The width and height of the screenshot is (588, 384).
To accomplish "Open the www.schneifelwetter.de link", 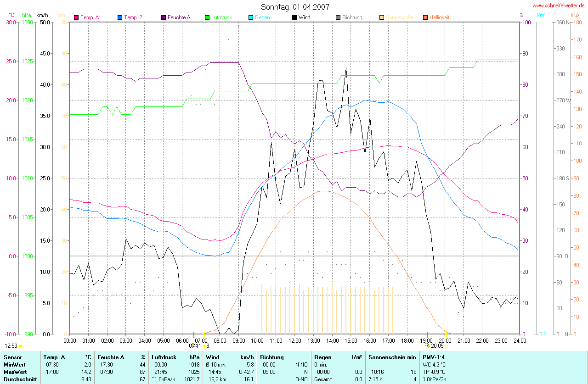I will [x=558, y=6].
